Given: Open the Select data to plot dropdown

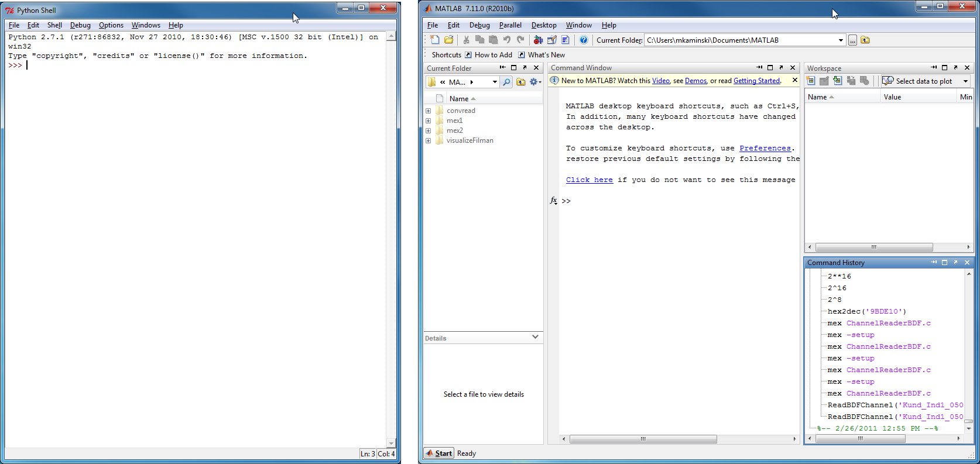Looking at the screenshot, I should (965, 81).
